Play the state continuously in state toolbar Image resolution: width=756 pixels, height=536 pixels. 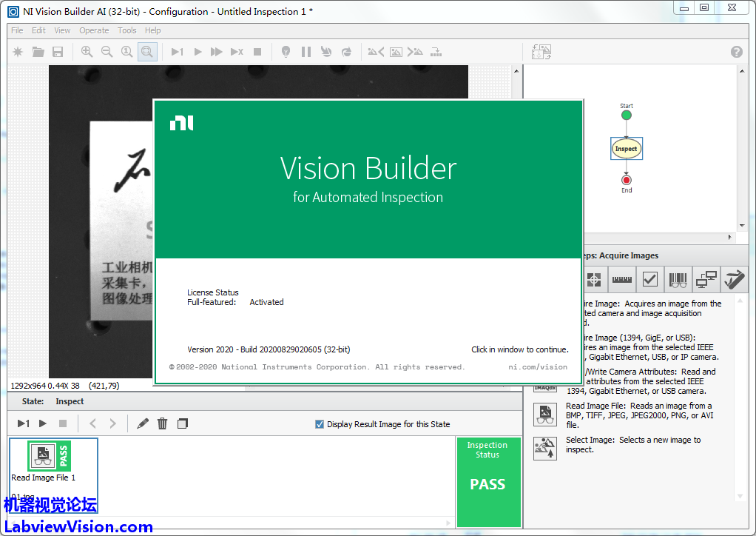[42, 423]
